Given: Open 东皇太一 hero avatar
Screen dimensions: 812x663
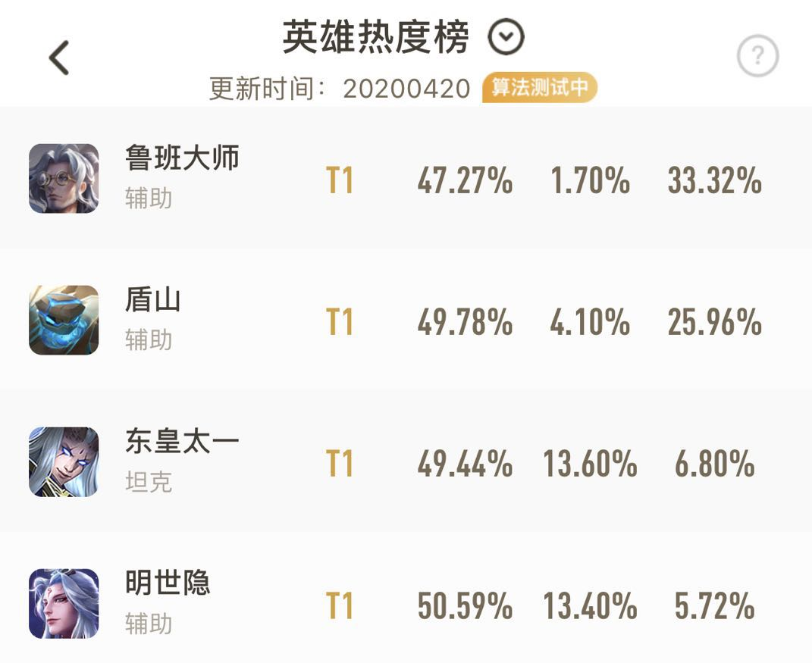Looking at the screenshot, I should [x=64, y=461].
